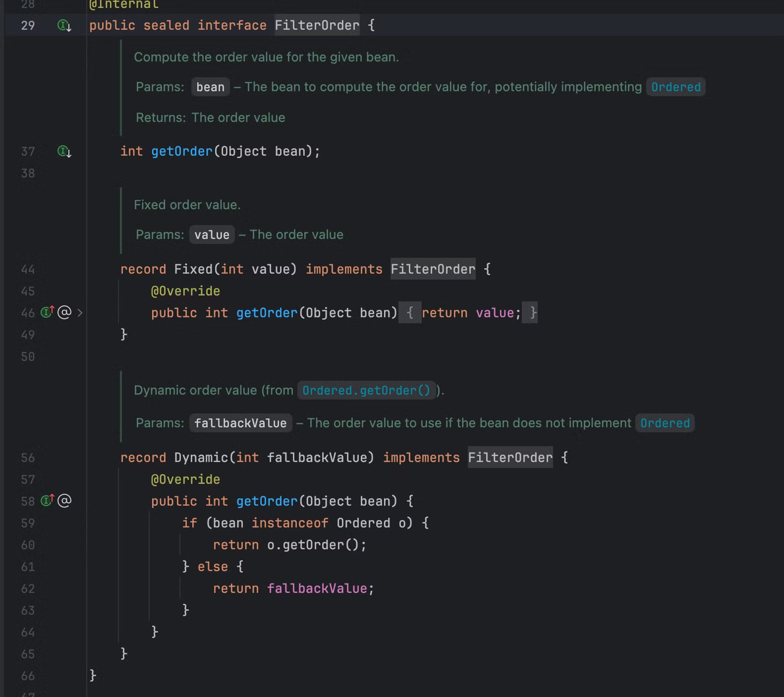Expand the folded closing brace after 'value;'
The width and height of the screenshot is (784, 697).
coord(533,313)
